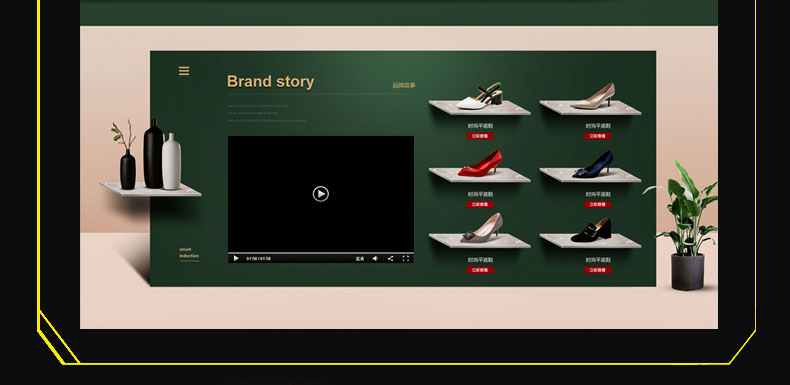Select the black block-heel loafer thumbnail
This screenshot has height=385, width=790.
591,230
